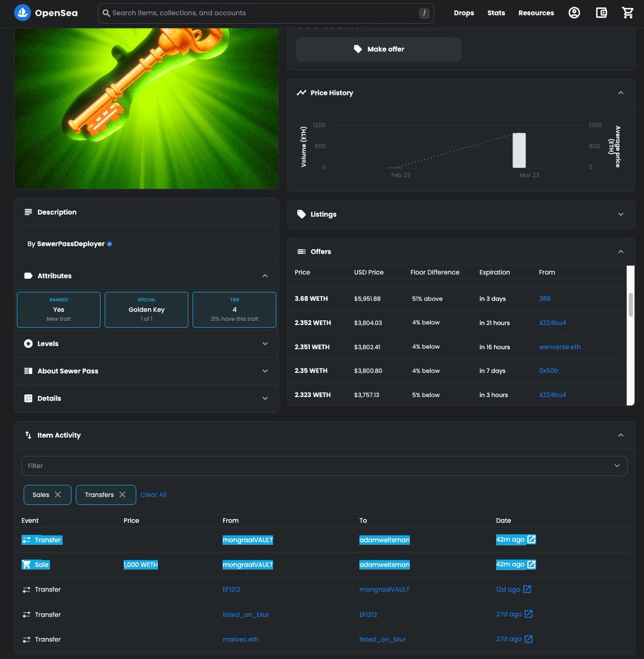644x659 pixels.
Task: Click the $3,757.13 USD price cell
Action: click(367, 395)
